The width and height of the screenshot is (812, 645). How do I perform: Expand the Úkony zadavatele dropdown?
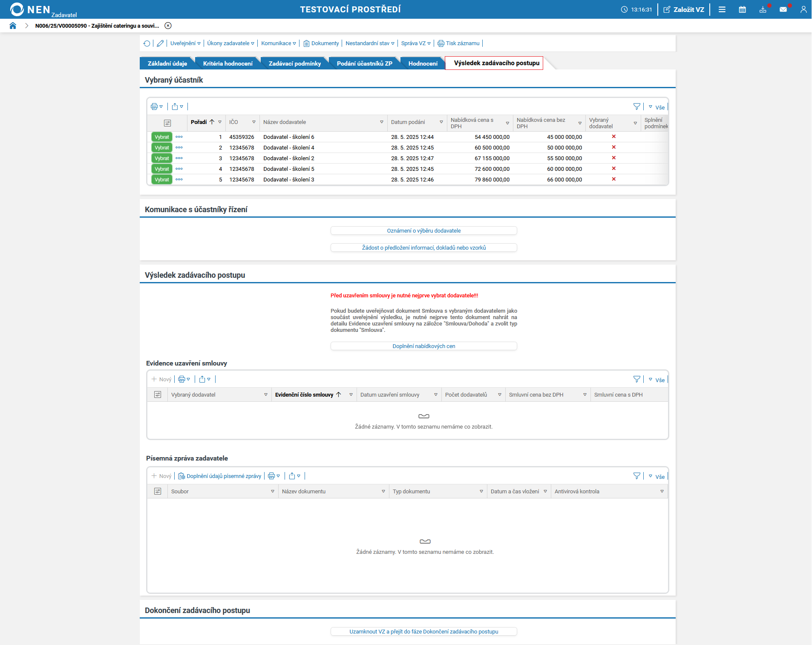[x=230, y=43]
